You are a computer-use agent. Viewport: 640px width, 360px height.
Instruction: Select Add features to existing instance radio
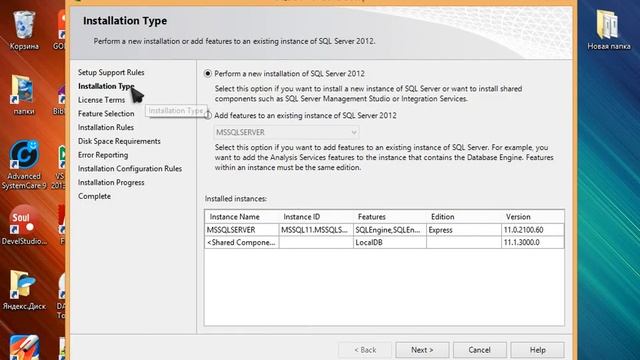tap(208, 116)
